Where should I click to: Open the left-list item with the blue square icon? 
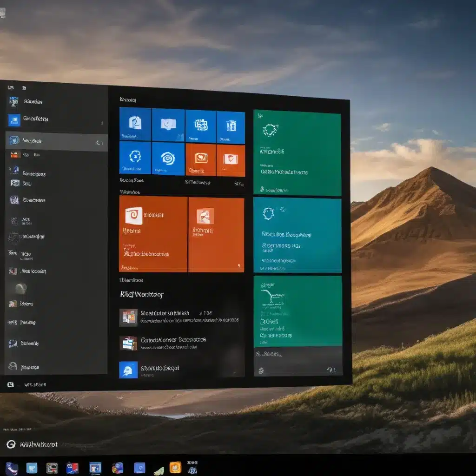tap(14, 120)
